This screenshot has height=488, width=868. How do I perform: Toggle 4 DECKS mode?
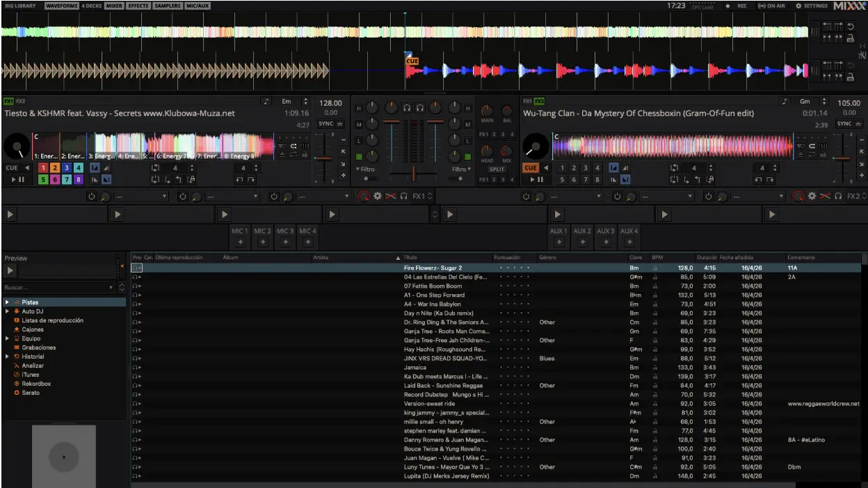(91, 6)
